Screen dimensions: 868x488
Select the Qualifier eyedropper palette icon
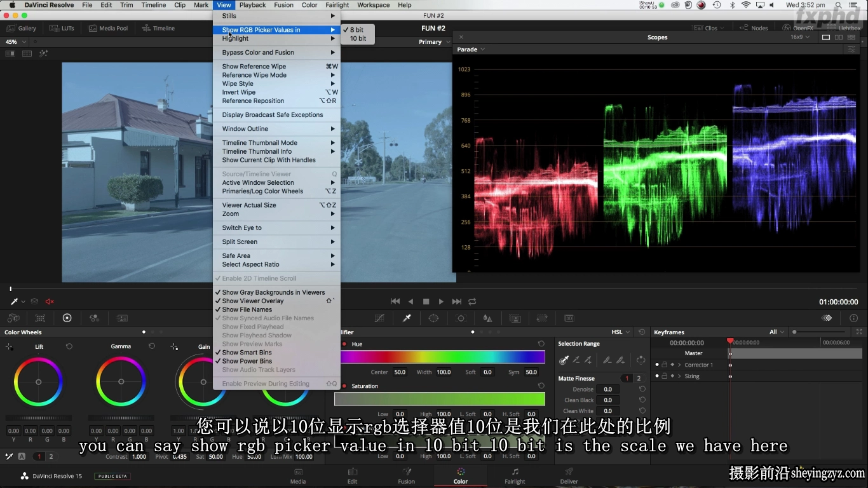tap(407, 318)
